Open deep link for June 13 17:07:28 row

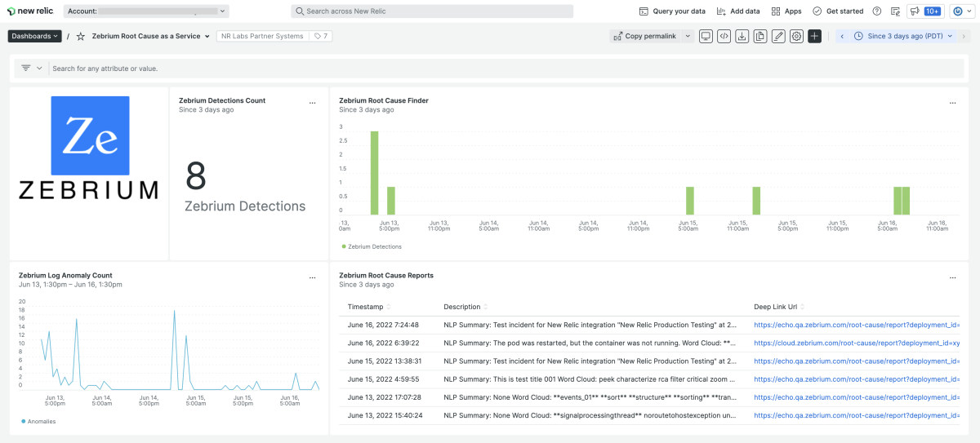(x=857, y=397)
